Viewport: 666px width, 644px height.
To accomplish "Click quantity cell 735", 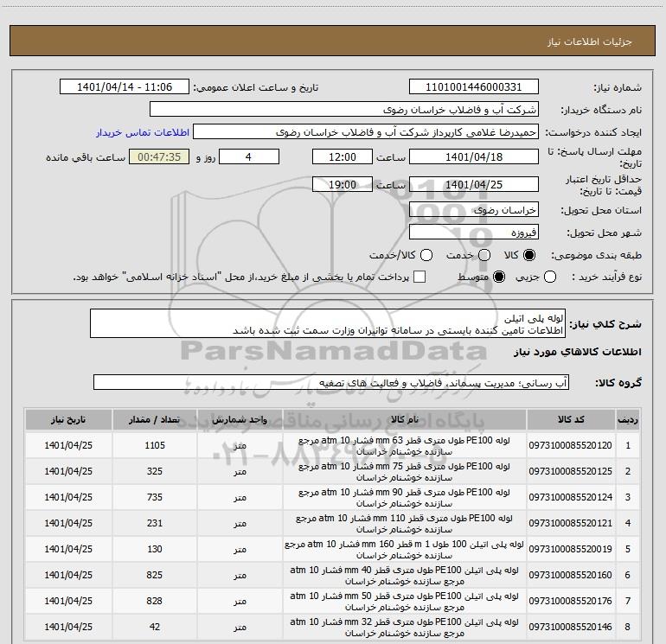I will point(155,497).
